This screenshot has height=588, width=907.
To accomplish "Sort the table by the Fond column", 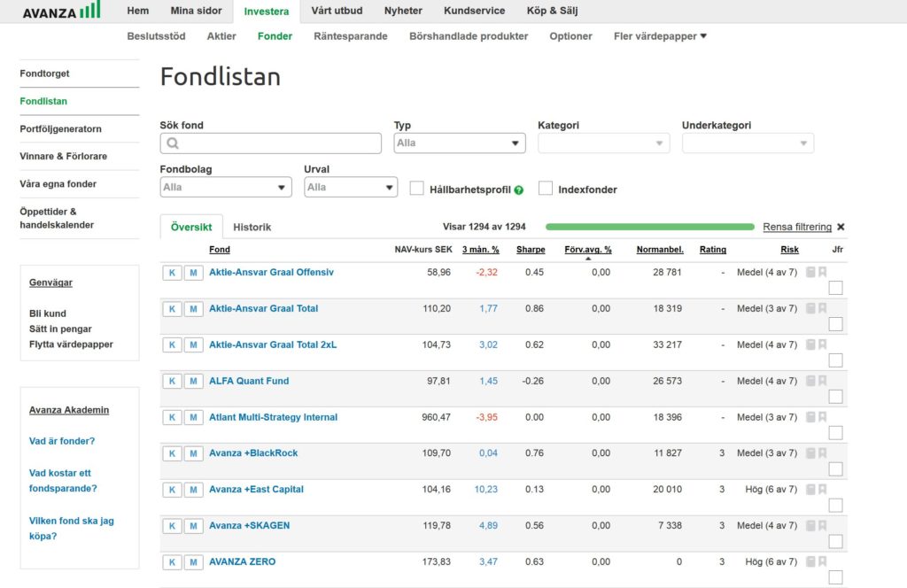I will click(220, 250).
